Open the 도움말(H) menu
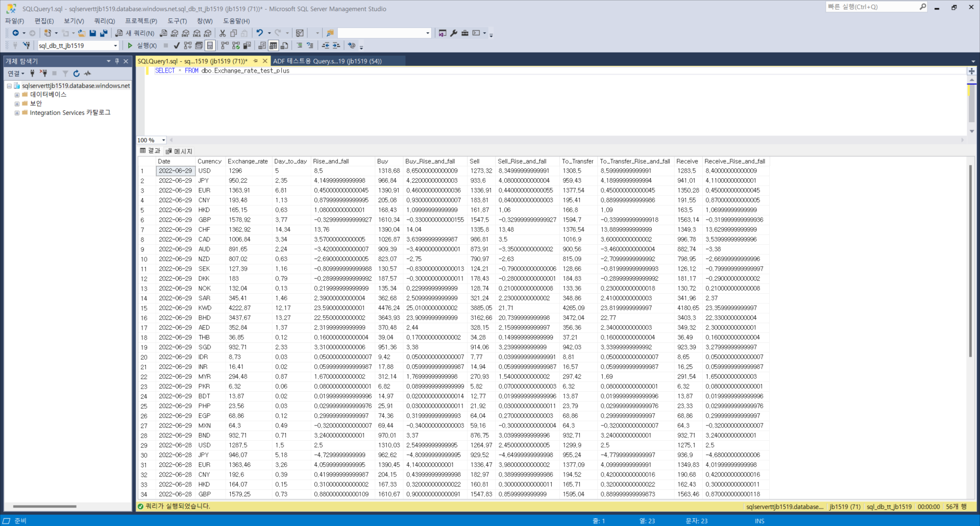Image resolution: width=980 pixels, height=526 pixels. point(236,21)
